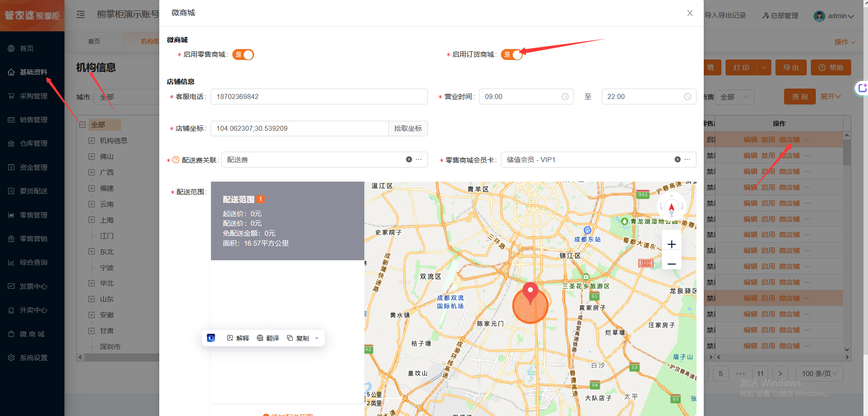Expand the 机构信息 tree node
Image resolution: width=868 pixels, height=416 pixels.
click(x=91, y=140)
